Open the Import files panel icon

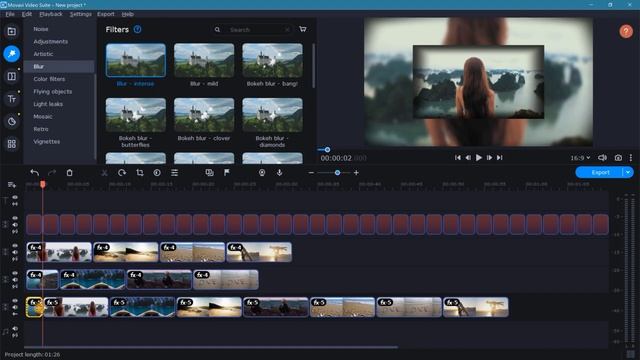tap(11, 31)
